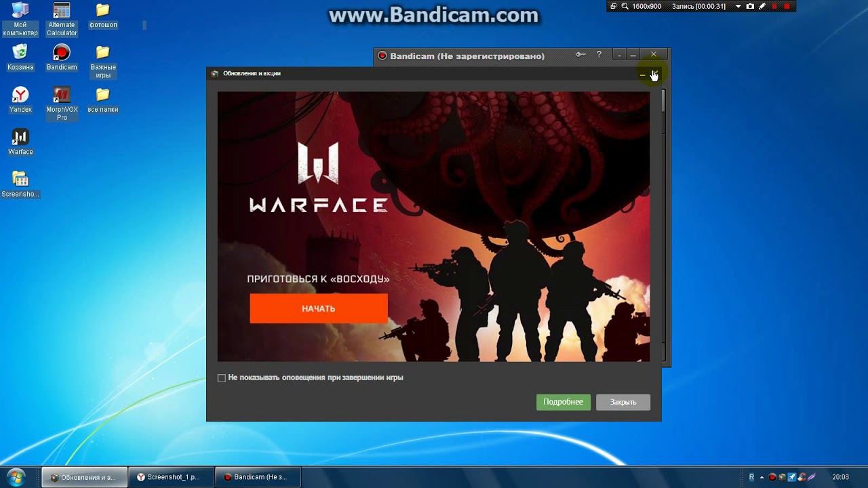
Task: Click the colorful cube tray icon
Action: coord(782,477)
